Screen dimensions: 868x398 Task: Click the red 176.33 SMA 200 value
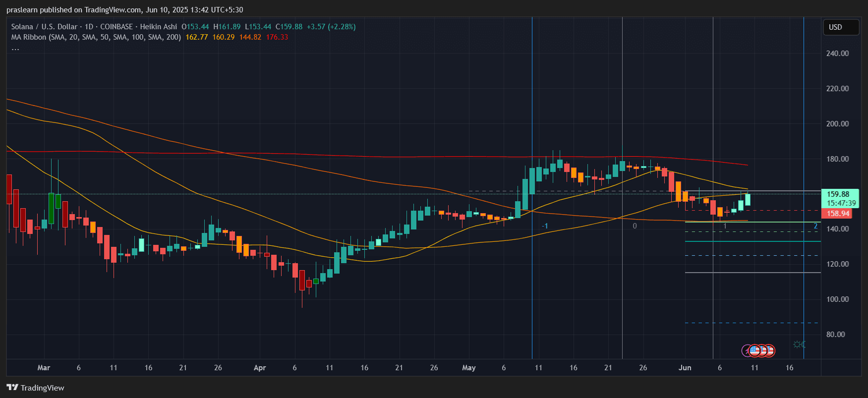point(277,37)
